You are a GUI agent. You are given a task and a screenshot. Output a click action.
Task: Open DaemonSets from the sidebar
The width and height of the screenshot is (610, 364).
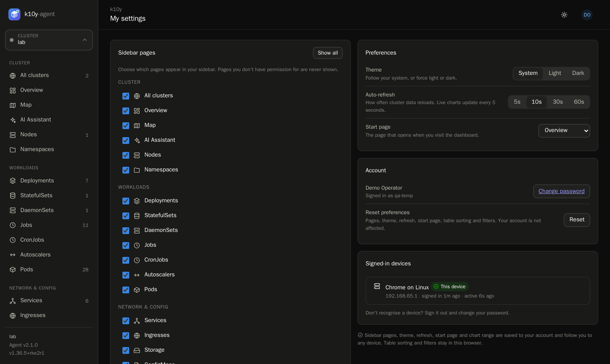49,210
